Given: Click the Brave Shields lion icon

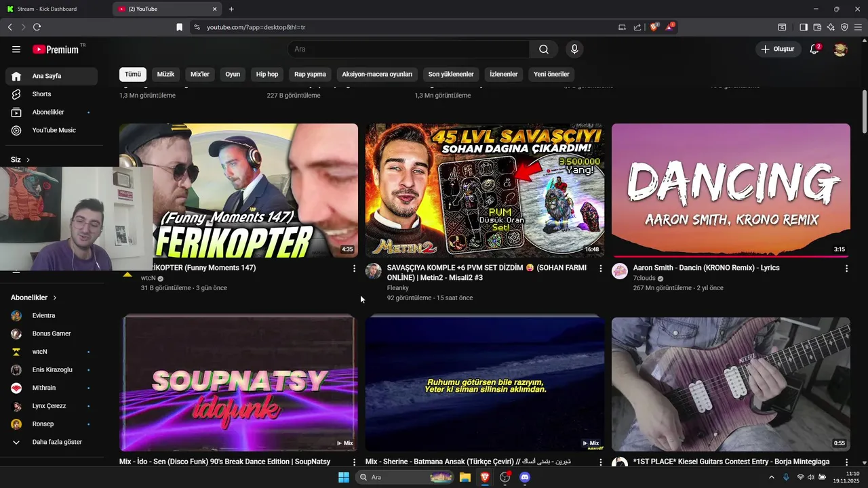Looking at the screenshot, I should (654, 27).
